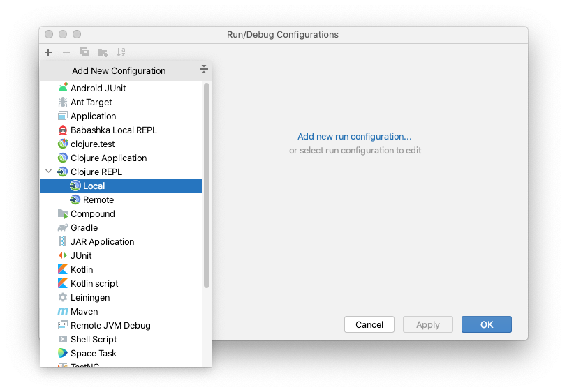Click the Clojure Application icon
The height and width of the screenshot is (392, 567).
click(63, 158)
